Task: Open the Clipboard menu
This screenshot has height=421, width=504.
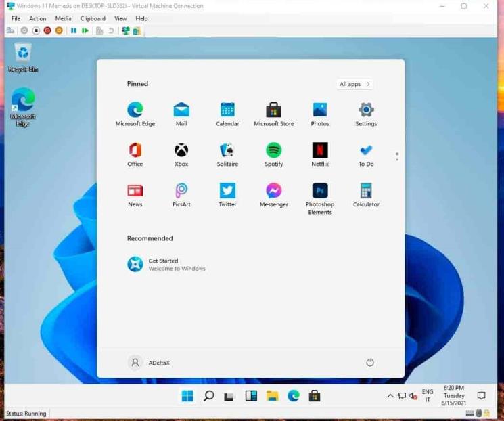Action: pyautogui.click(x=93, y=18)
